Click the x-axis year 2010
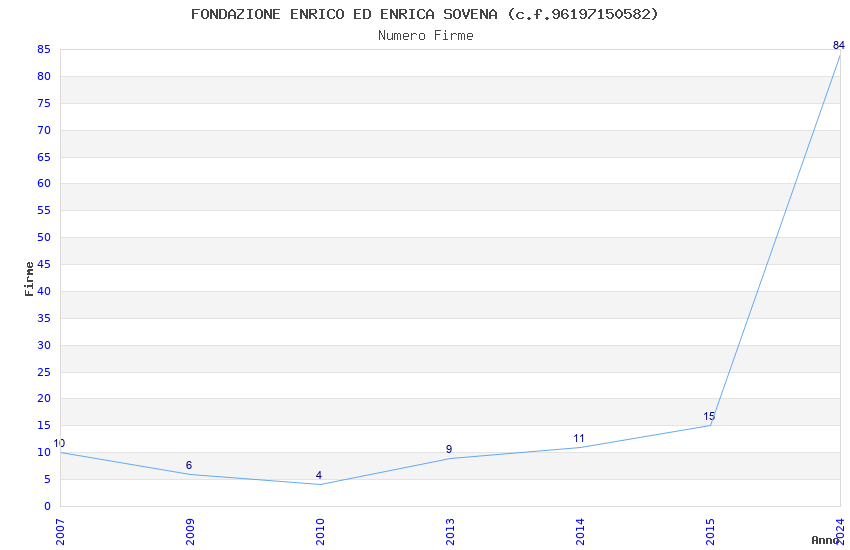The width and height of the screenshot is (850, 550). 320,532
